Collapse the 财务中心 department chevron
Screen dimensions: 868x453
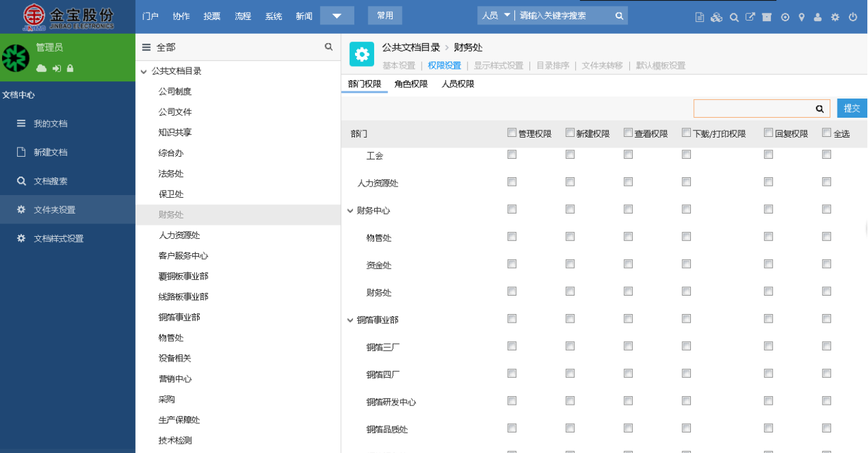point(350,211)
